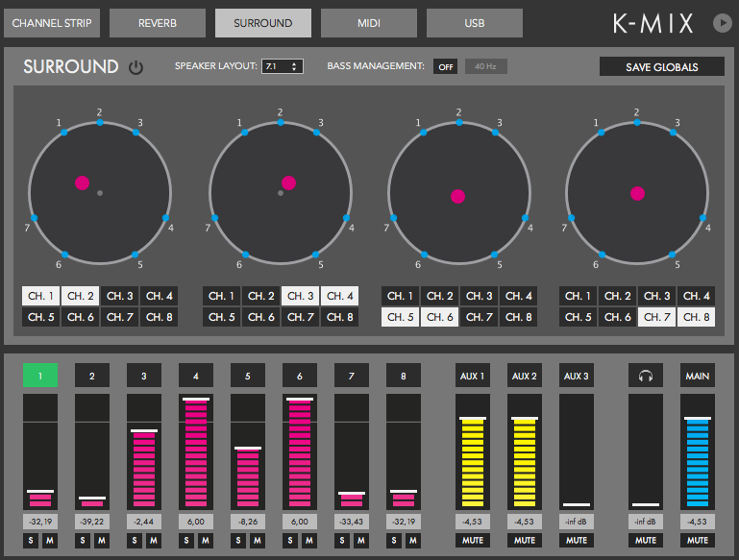This screenshot has width=739, height=560.
Task: Mute the MAIN output
Action: click(x=697, y=540)
